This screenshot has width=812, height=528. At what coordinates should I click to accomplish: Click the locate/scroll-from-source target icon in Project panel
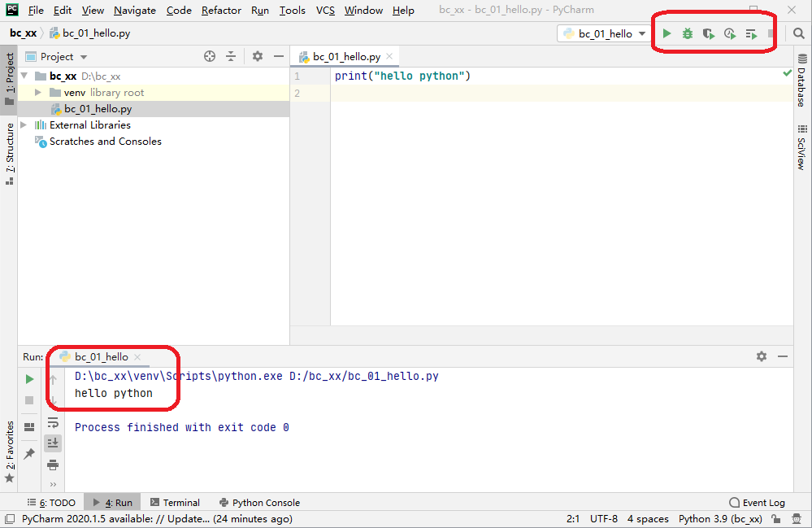pos(210,56)
